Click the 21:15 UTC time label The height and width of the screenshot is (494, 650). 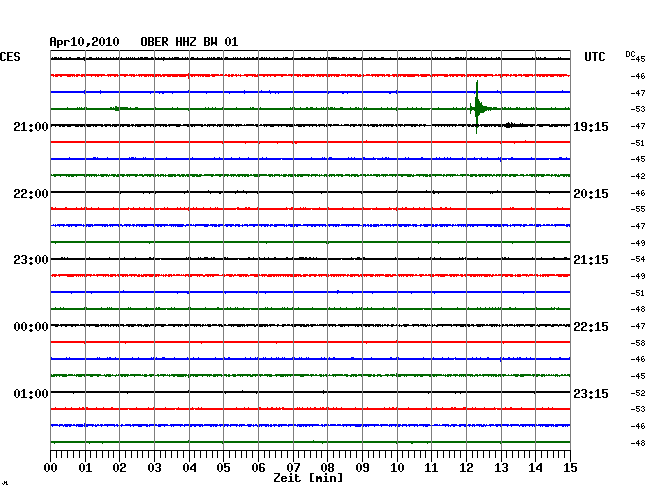[591, 260]
